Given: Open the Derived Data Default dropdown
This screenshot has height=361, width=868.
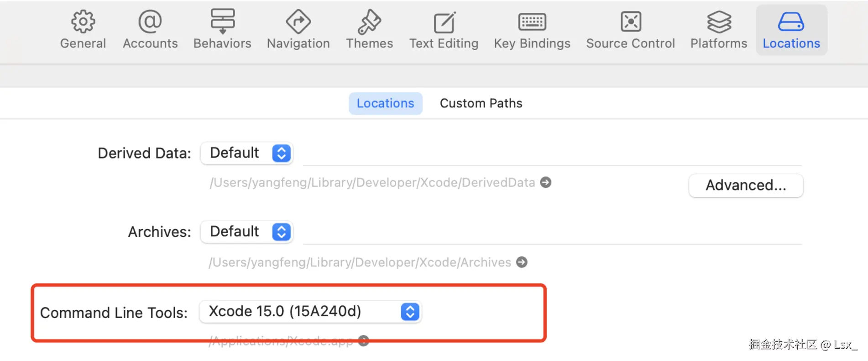Looking at the screenshot, I should (246, 153).
